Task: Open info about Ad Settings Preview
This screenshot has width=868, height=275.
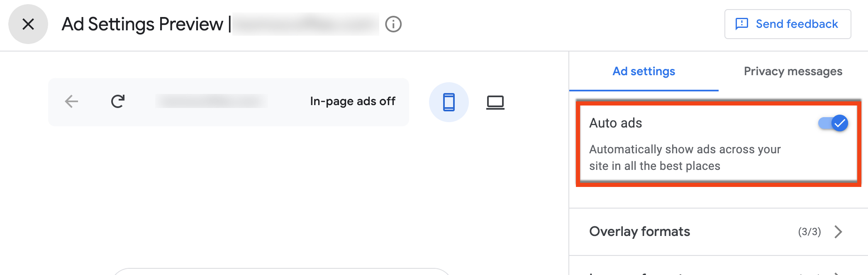Action: point(393,24)
